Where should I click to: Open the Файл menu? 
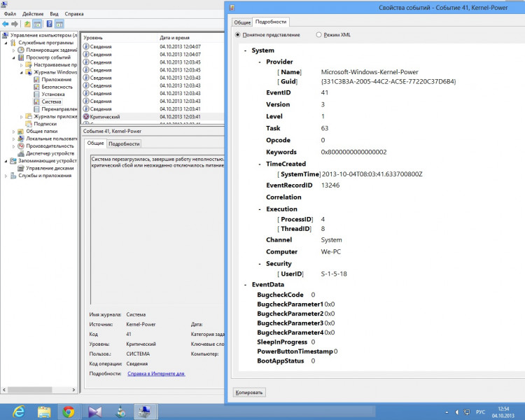coord(10,14)
